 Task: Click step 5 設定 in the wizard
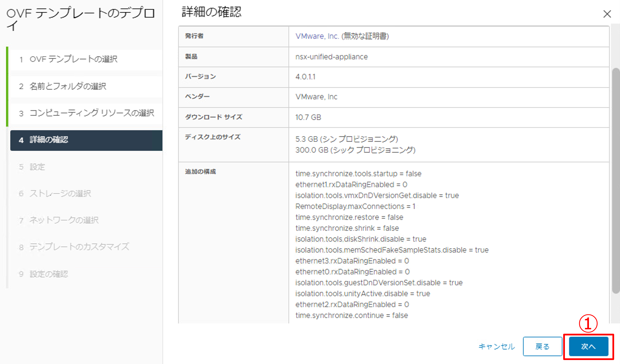click(37, 167)
